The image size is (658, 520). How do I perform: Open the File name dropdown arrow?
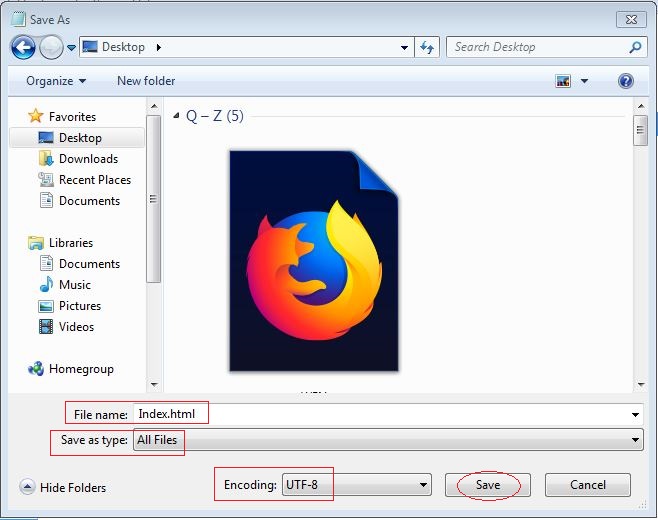pyautogui.click(x=635, y=415)
